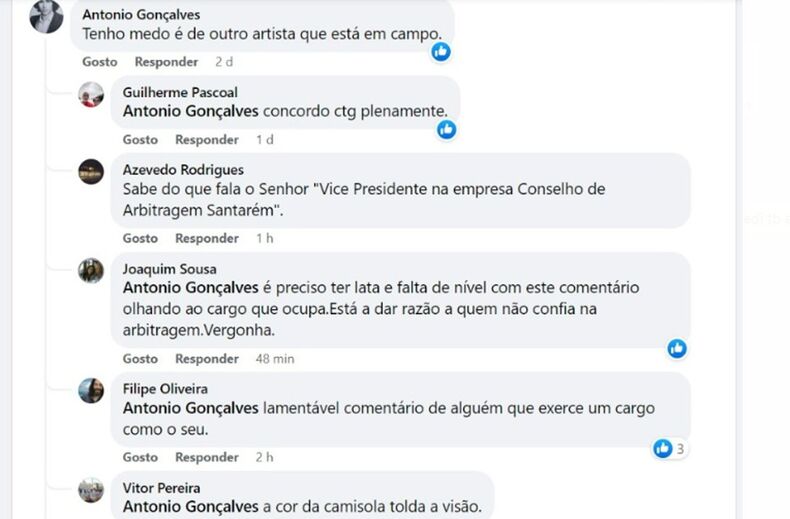Open Azevedo Rodrigues' avatar
Viewport: 790px width, 519px height.
pos(91,171)
